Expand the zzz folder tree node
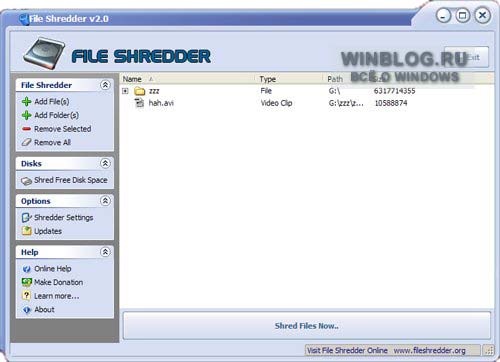Image resolution: width=500 pixels, height=362 pixels. (125, 91)
